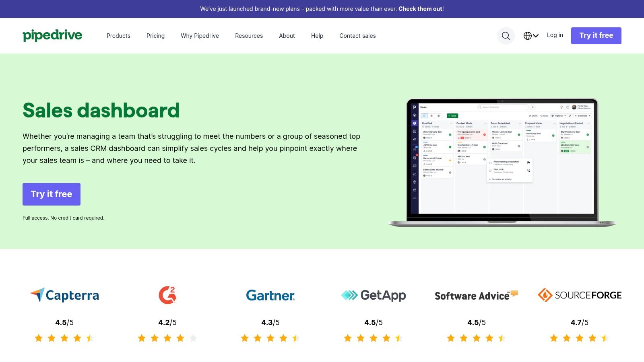644x362 pixels.
Task: Click the laptop dashboard preview image
Action: coord(502,162)
